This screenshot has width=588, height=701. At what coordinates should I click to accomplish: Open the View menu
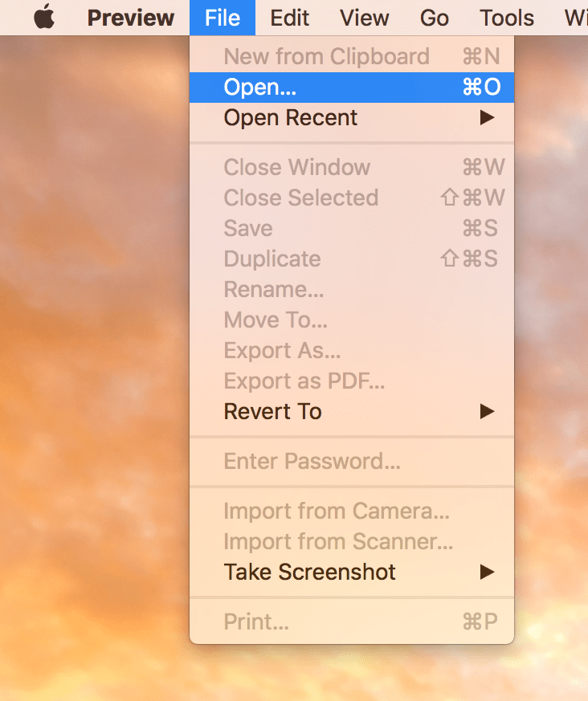364,18
